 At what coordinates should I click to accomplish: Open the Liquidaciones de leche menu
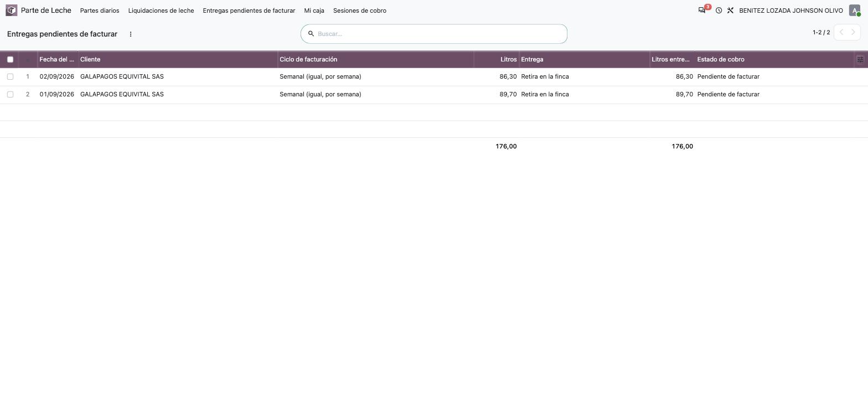tap(161, 11)
